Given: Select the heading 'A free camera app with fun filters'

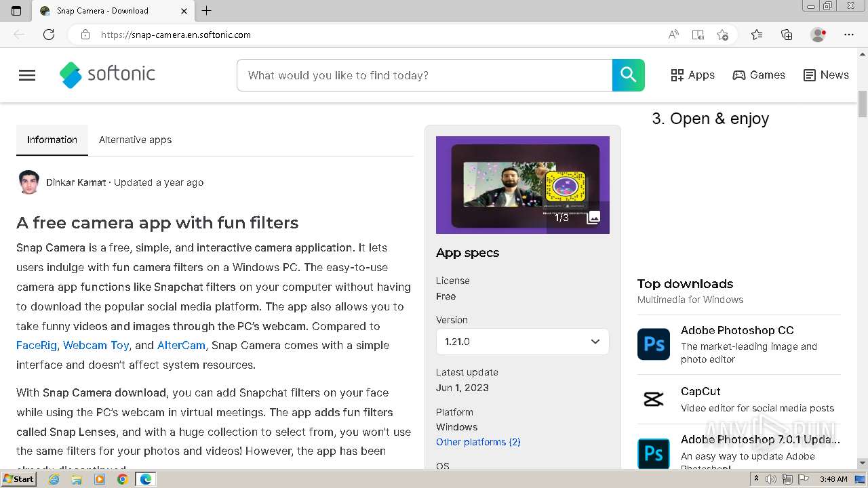Looking at the screenshot, I should tap(157, 223).
